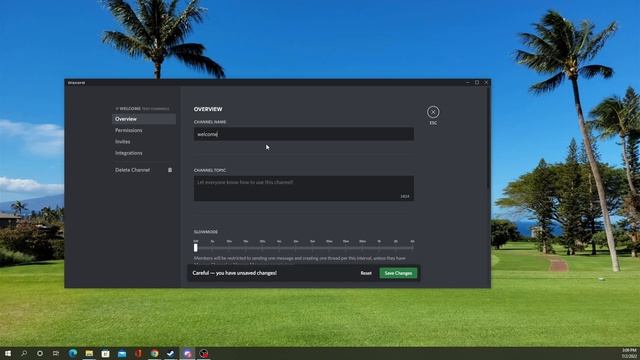This screenshot has height=360, width=640.
Task: Open the red Office icon in taskbar
Action: (x=138, y=353)
